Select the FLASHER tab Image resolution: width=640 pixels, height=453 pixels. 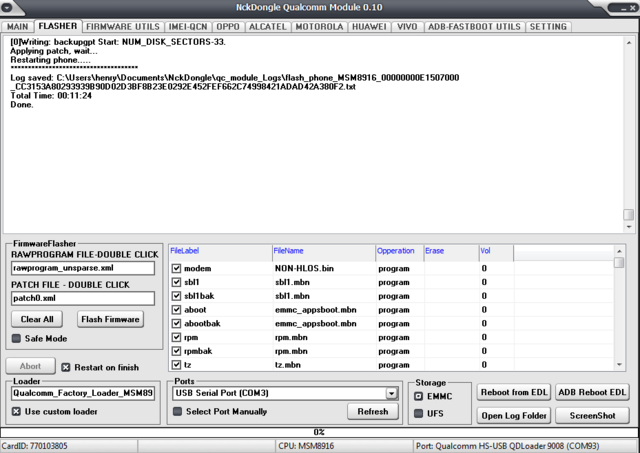pyautogui.click(x=58, y=26)
